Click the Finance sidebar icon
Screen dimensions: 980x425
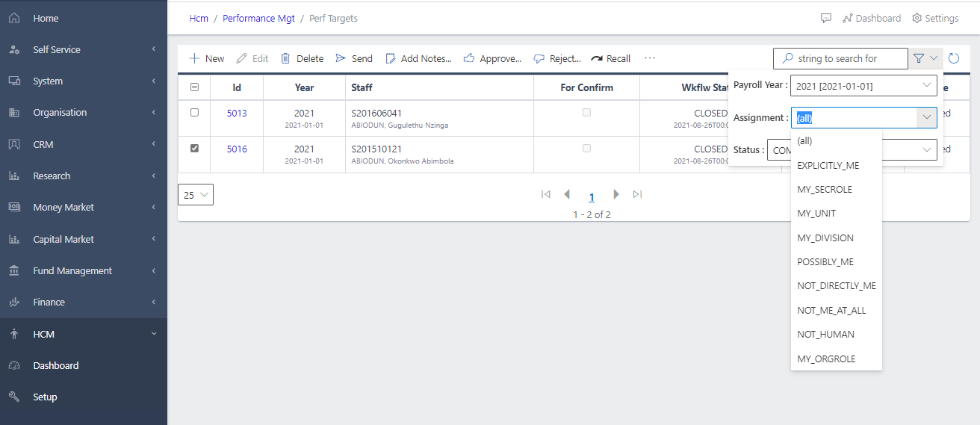tap(14, 303)
